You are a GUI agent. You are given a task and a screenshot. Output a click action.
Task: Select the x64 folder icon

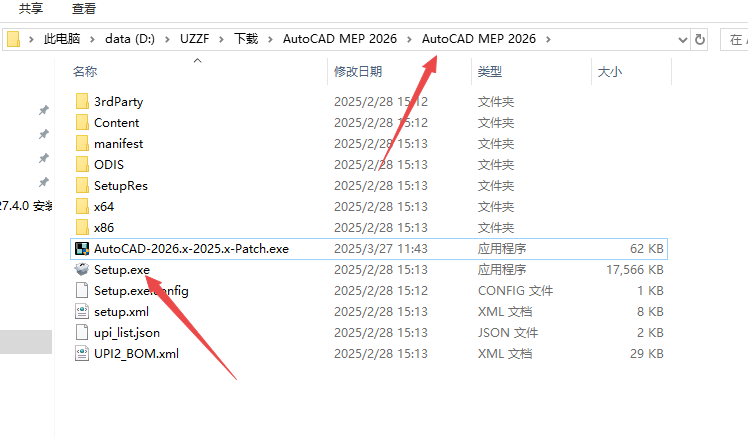point(82,206)
